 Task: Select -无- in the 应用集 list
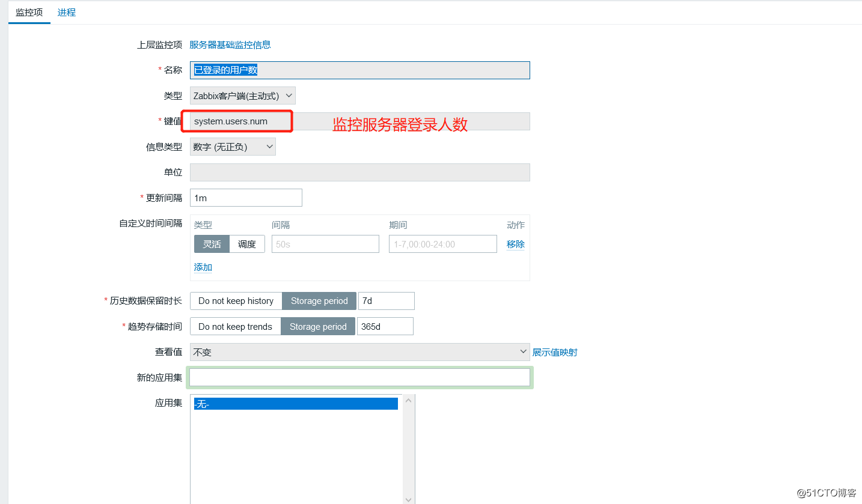pos(296,404)
